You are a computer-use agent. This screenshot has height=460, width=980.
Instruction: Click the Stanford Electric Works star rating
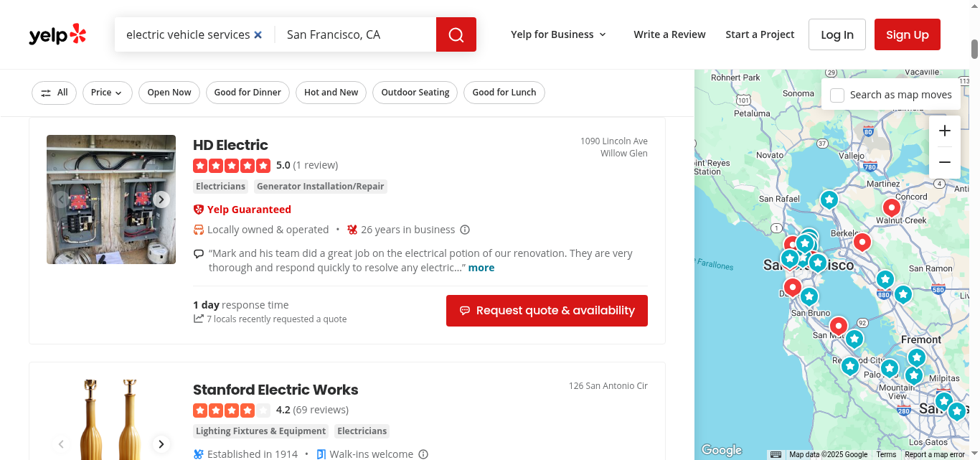tap(232, 410)
